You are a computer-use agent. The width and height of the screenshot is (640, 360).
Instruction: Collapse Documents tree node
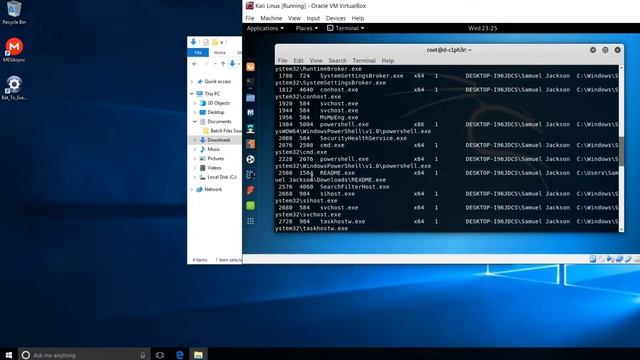click(x=195, y=122)
